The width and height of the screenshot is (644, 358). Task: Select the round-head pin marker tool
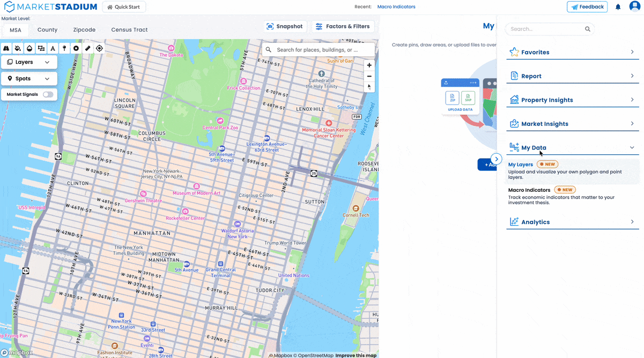point(64,48)
